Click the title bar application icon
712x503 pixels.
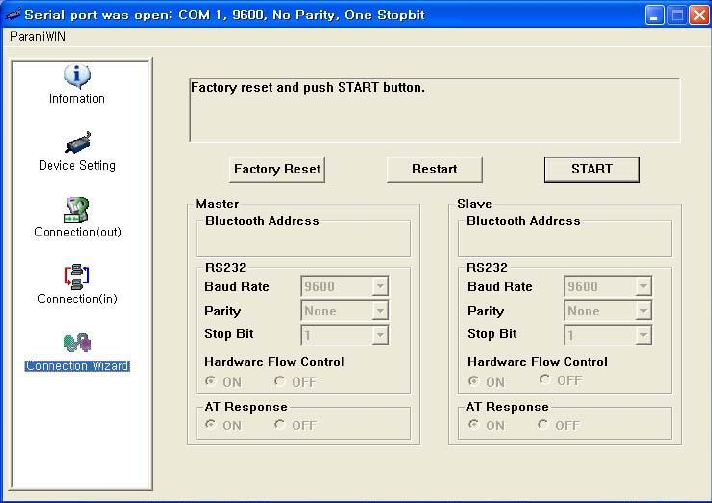pos(11,15)
